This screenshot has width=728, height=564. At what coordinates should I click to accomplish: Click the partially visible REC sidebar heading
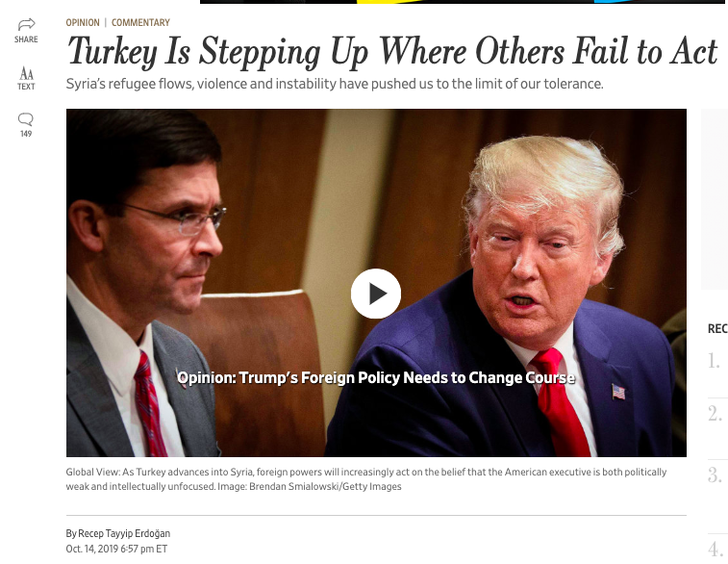717,329
